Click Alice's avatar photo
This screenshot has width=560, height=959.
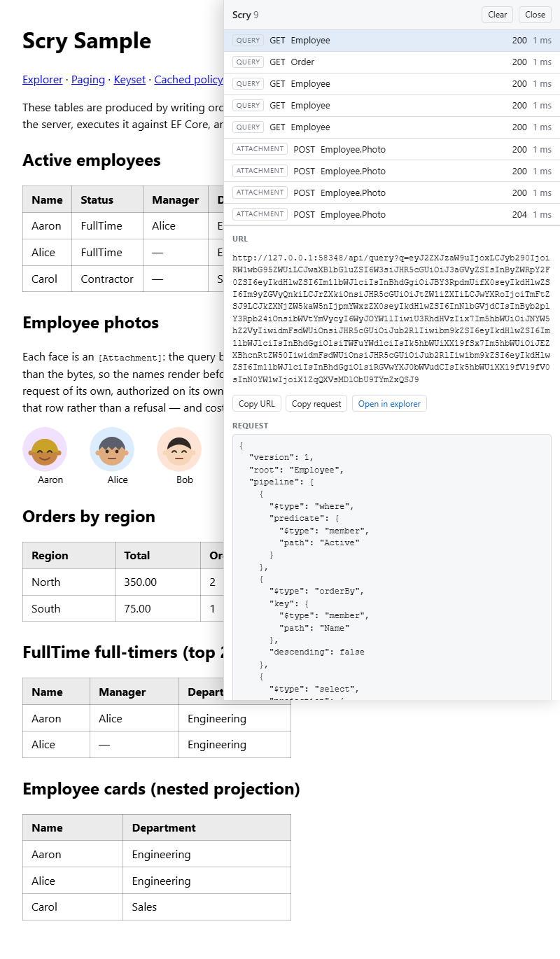pyautogui.click(x=112, y=449)
